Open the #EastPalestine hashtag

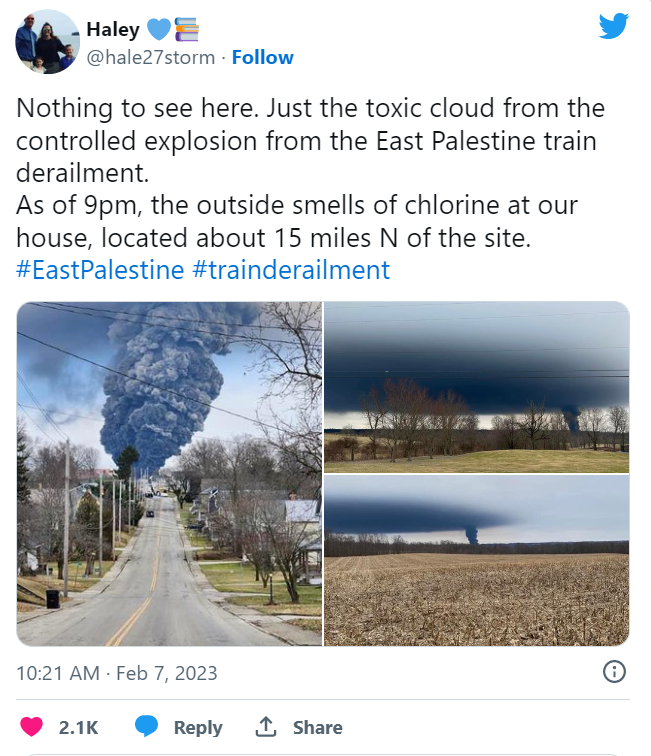[x=100, y=270]
